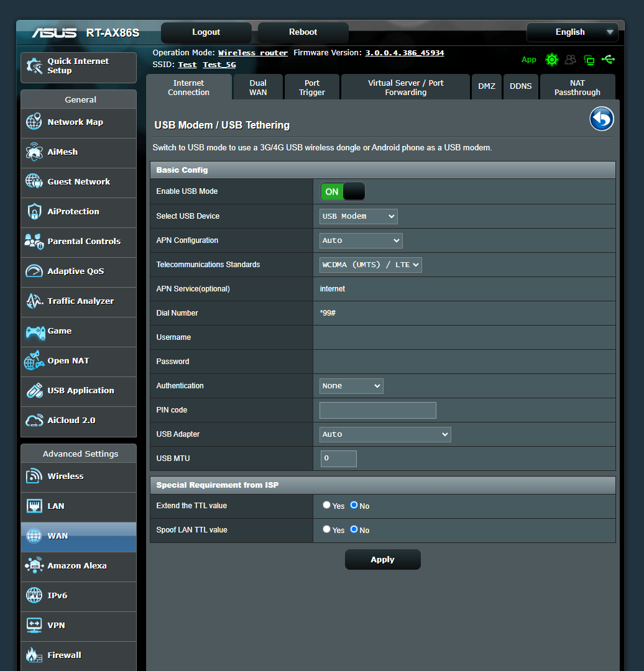Open the firmware version link
This screenshot has width=644, height=671.
pos(404,52)
